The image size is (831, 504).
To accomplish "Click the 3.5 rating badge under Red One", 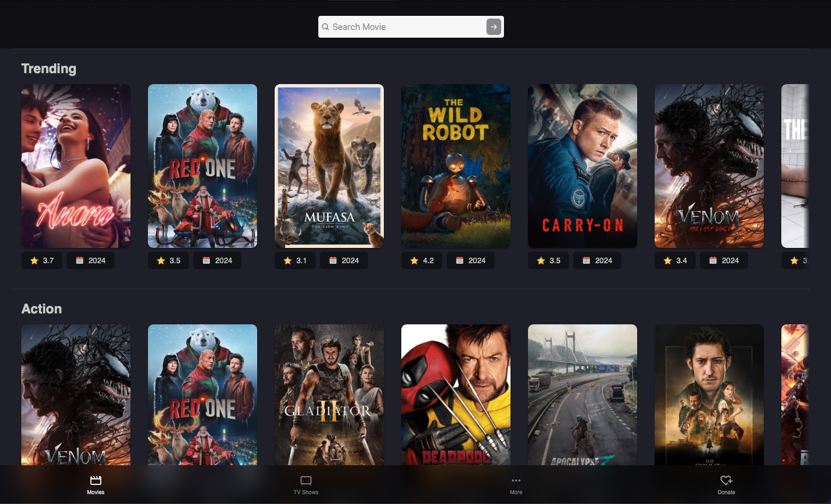I will pos(169,260).
